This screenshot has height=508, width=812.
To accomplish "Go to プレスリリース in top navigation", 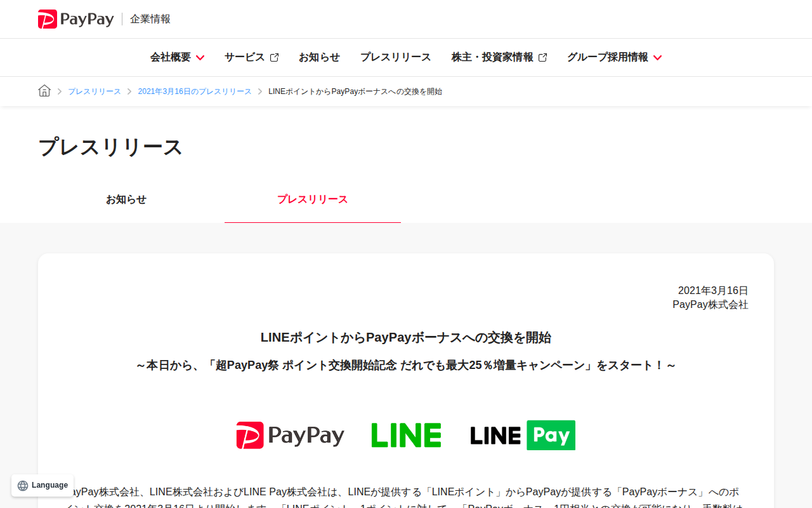I will click(395, 57).
